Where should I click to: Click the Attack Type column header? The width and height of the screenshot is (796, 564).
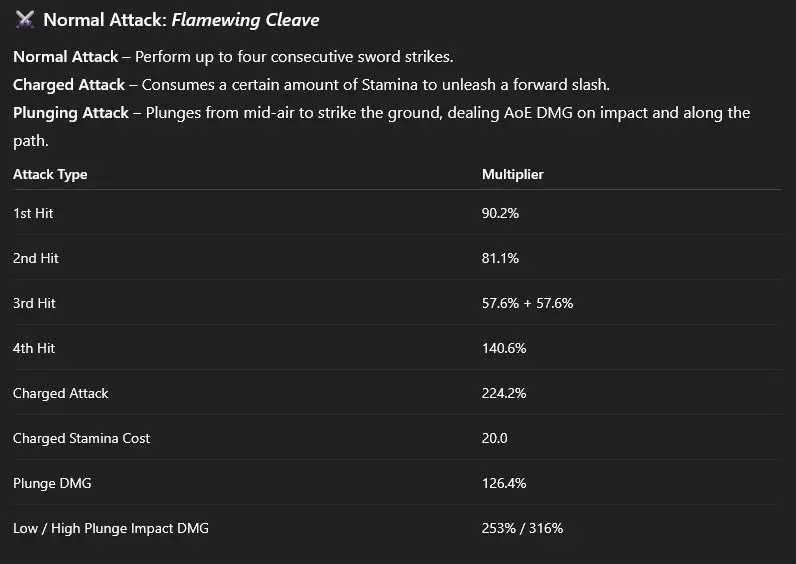pos(50,174)
